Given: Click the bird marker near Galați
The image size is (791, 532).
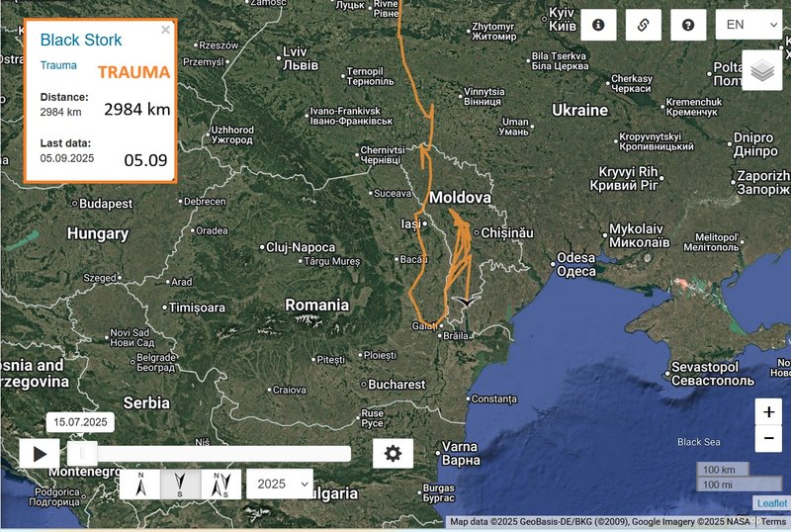Looking at the screenshot, I should point(466,302).
